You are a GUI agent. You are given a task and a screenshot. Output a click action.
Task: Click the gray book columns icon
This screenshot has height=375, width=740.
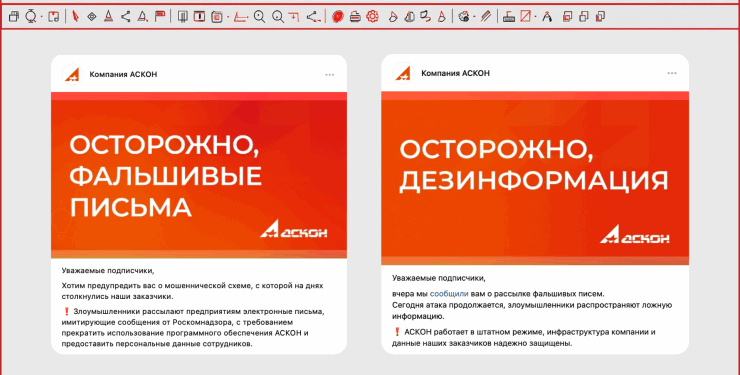tap(183, 17)
